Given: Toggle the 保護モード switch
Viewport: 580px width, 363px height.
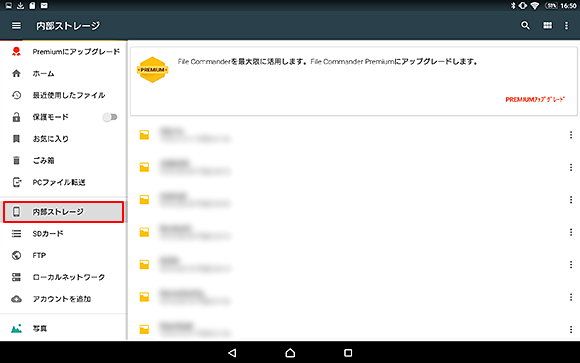Looking at the screenshot, I should pyautogui.click(x=110, y=117).
